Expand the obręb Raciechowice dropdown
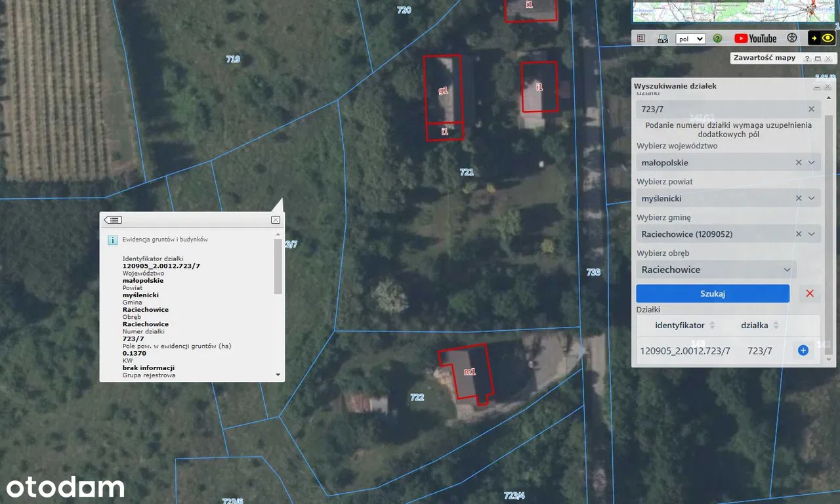This screenshot has height=504, width=840. [x=787, y=270]
